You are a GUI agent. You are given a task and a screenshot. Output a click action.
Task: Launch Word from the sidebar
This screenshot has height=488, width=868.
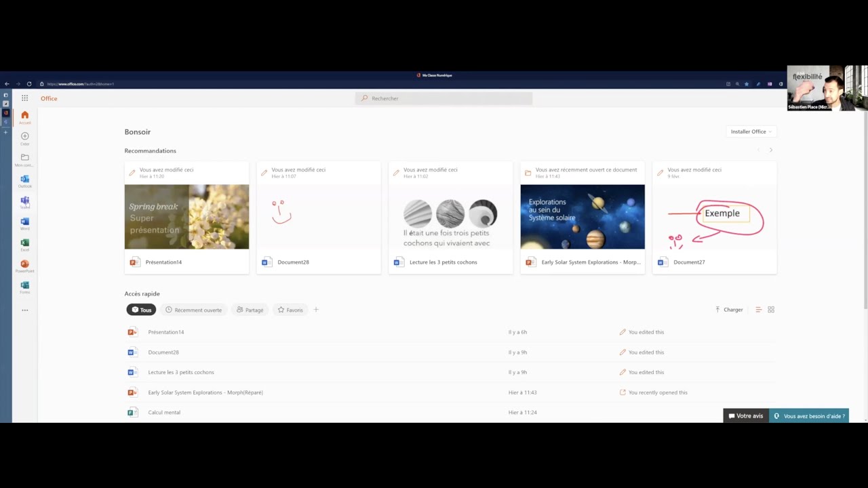[25, 223]
